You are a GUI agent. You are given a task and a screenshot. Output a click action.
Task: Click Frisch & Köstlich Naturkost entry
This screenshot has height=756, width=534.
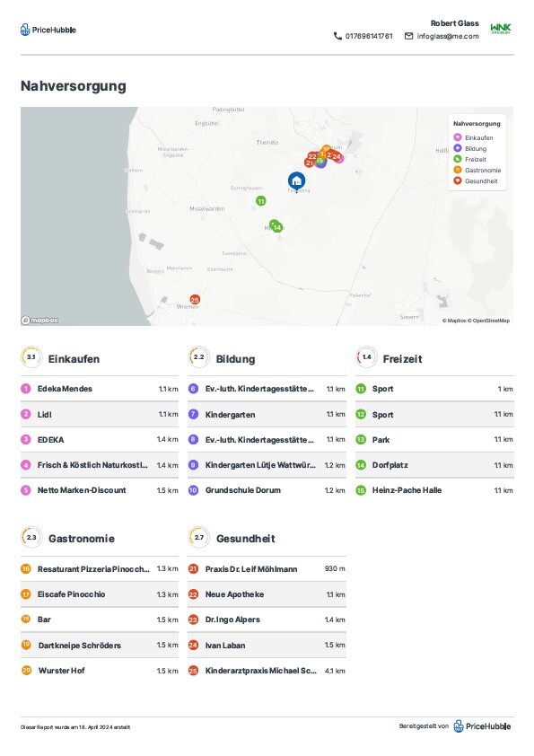[100, 465]
